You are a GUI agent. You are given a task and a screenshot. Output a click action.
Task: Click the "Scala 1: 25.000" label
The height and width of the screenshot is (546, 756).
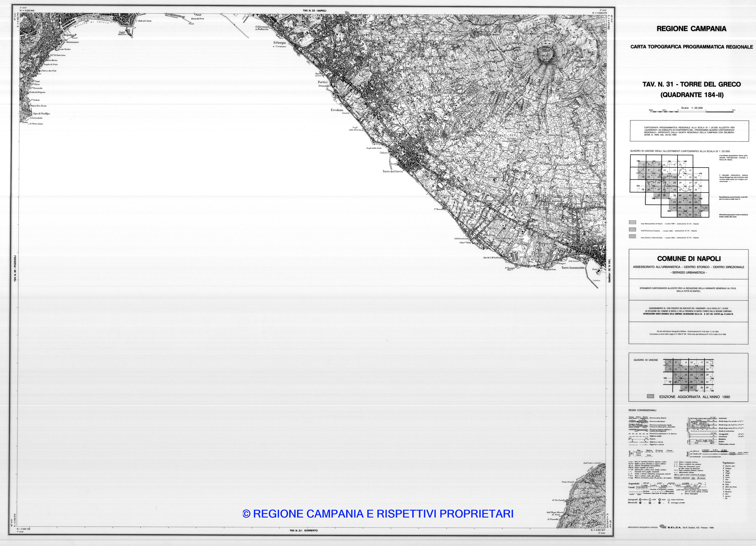click(692, 108)
